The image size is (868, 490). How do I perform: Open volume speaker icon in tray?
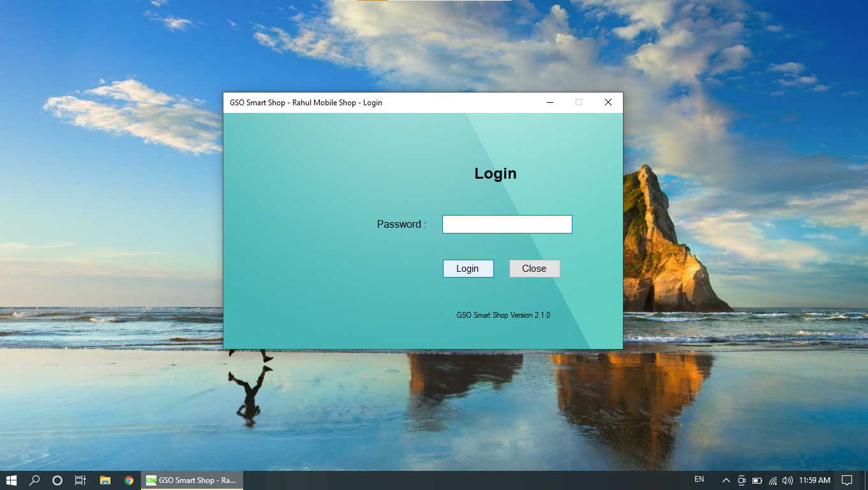pos(788,480)
